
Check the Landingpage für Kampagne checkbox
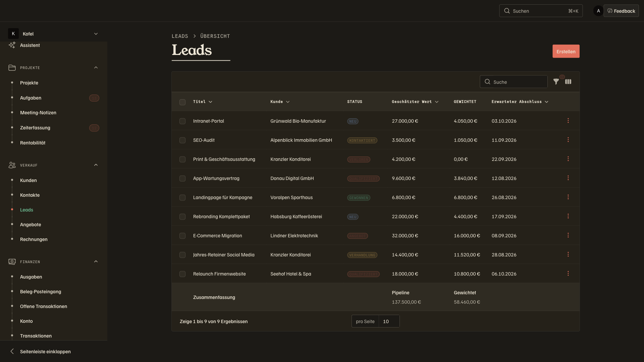tap(182, 198)
